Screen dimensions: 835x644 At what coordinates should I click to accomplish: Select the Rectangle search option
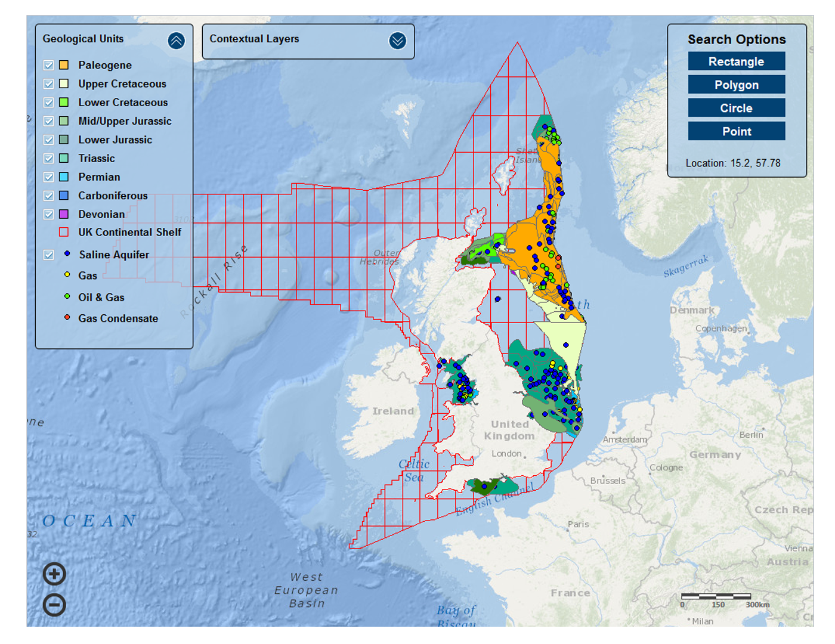coord(736,61)
